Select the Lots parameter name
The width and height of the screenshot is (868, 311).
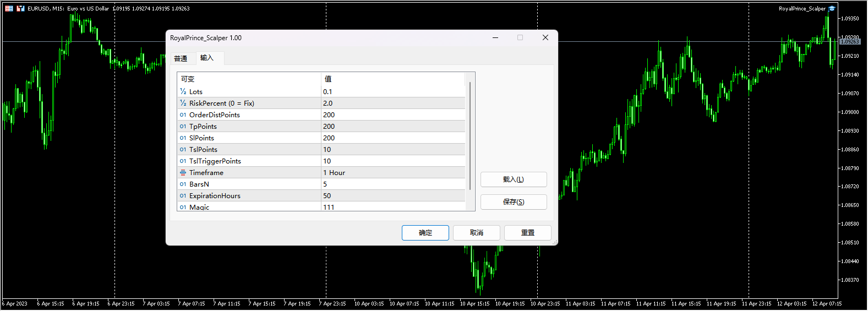click(x=196, y=92)
